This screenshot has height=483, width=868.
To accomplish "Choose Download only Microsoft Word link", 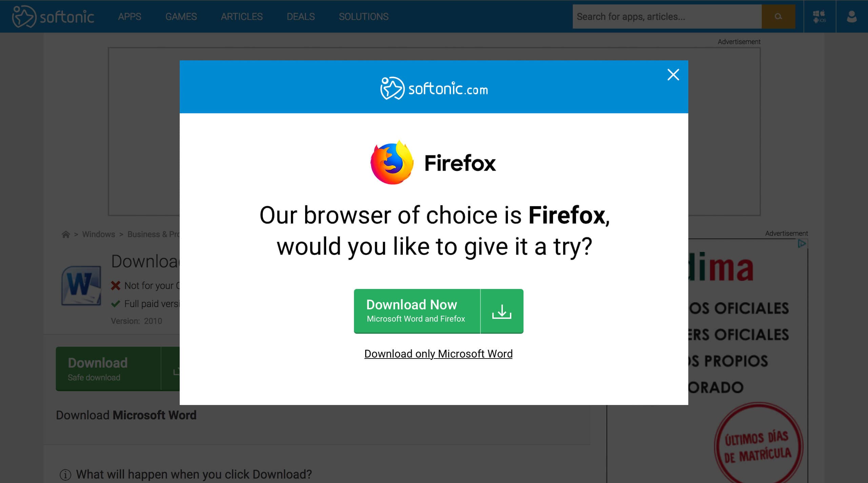I will coord(438,354).
